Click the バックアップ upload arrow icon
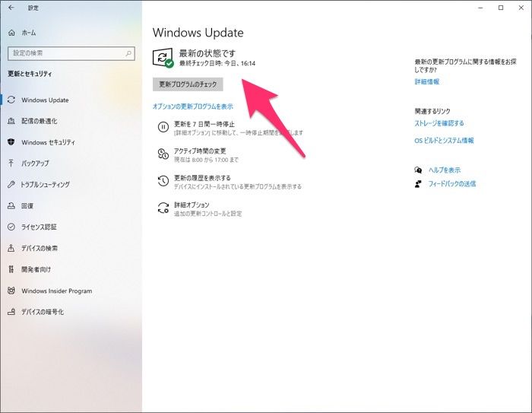This screenshot has height=413, width=532. 11,164
